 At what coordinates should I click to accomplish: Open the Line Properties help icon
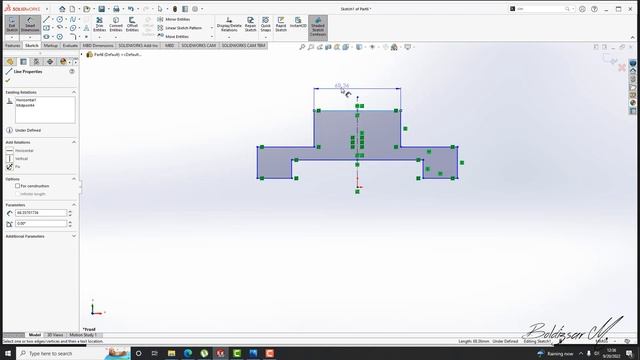point(72,71)
